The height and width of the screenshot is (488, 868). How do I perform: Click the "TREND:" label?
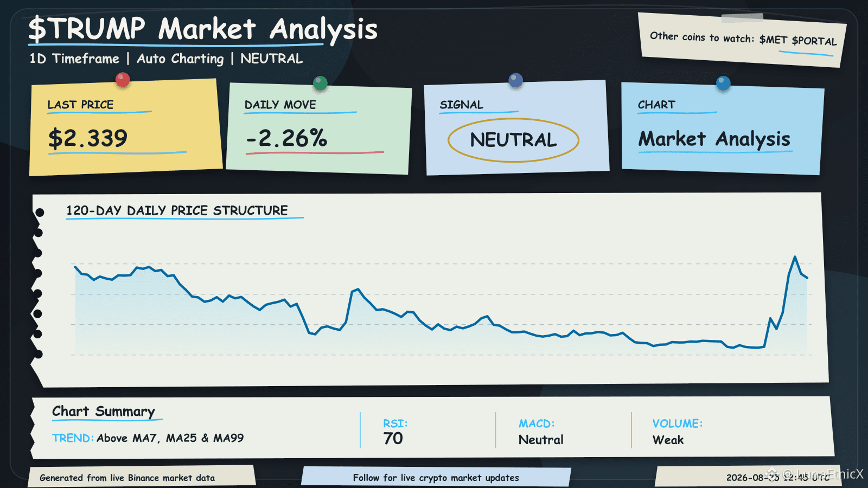(73, 438)
